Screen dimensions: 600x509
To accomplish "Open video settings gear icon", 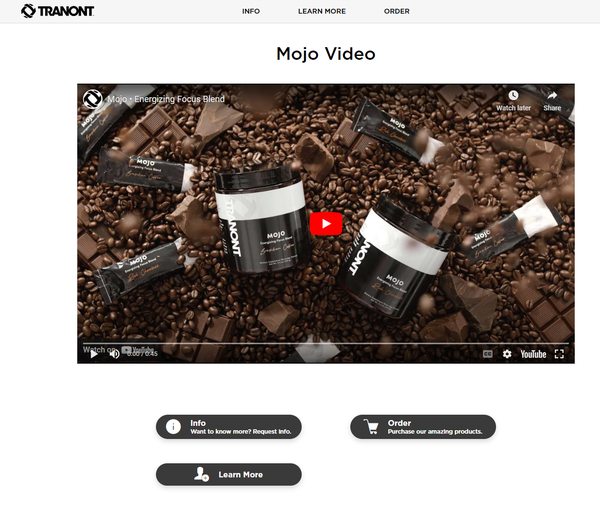I will tap(507, 354).
